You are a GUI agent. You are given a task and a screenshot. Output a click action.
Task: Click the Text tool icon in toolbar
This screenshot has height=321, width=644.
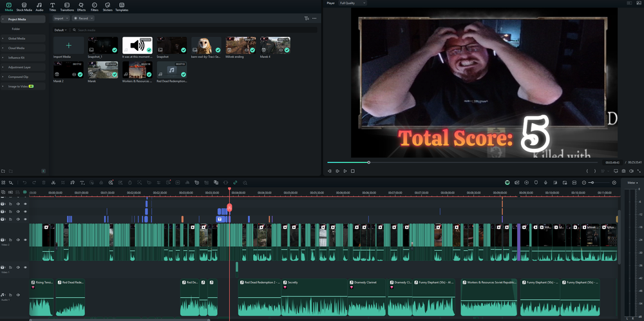click(82, 182)
